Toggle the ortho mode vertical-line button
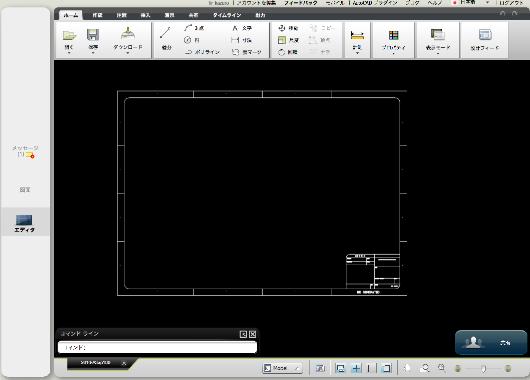This screenshot has height=380, width=530. (369, 368)
